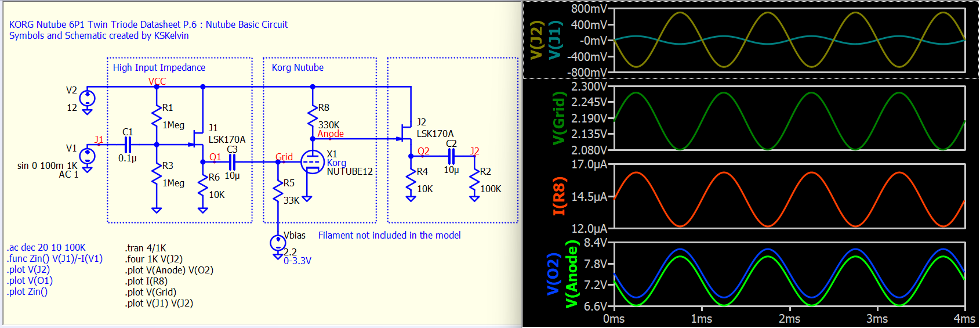Viewport: 980px width, 328px height.
Task: Click the V(Grid) trace label
Action: click(x=558, y=118)
